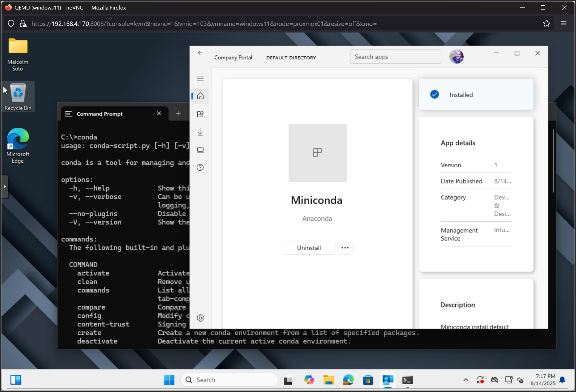Click 'deactivate' in terminal output
Viewport: 576px width, 392px height.
(97, 341)
